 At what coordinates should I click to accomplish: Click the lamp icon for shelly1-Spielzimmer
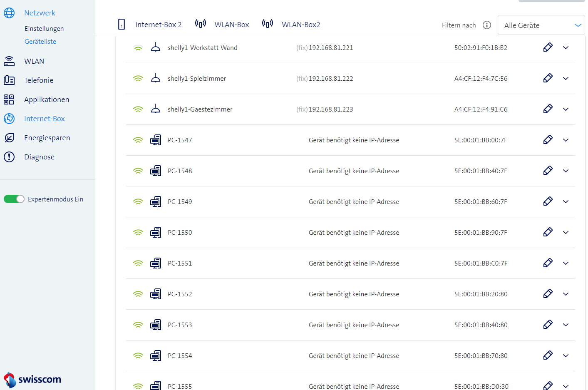click(x=155, y=78)
